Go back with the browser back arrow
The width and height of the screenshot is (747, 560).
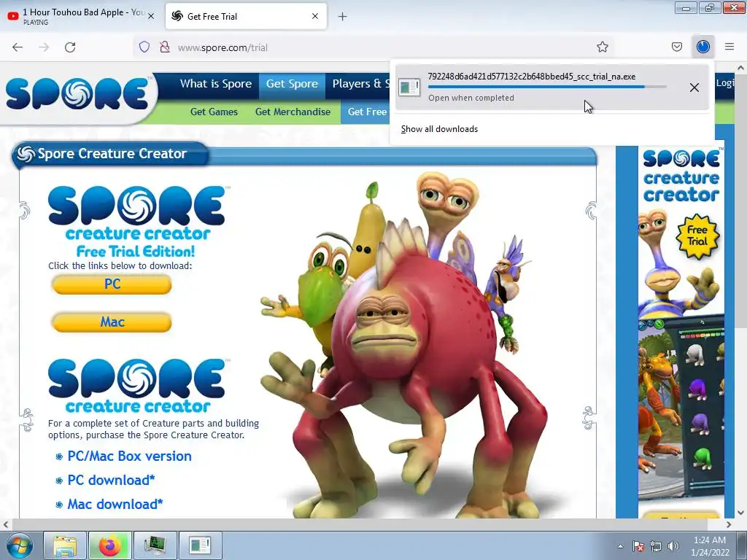(18, 47)
